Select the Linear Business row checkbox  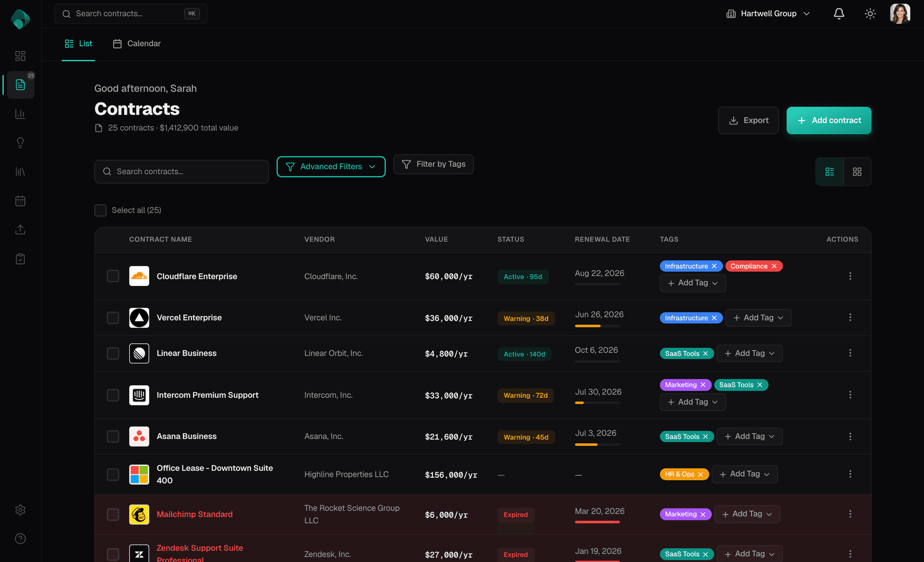coord(113,353)
